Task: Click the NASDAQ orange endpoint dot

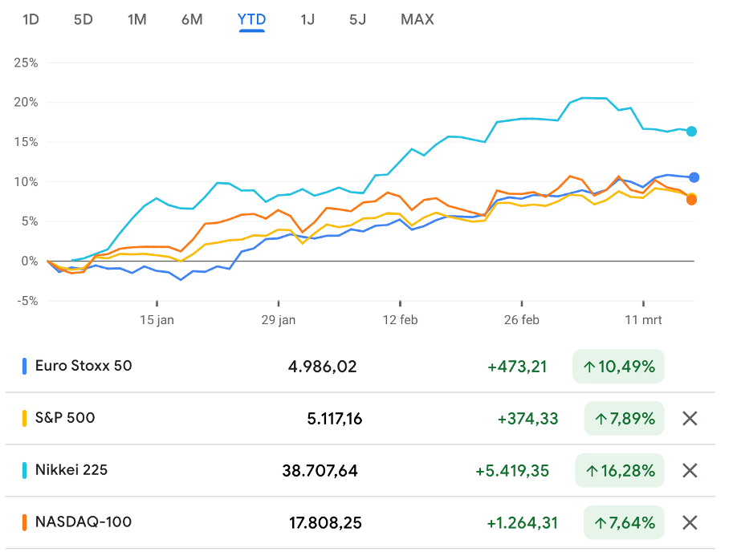Action: pos(691,200)
